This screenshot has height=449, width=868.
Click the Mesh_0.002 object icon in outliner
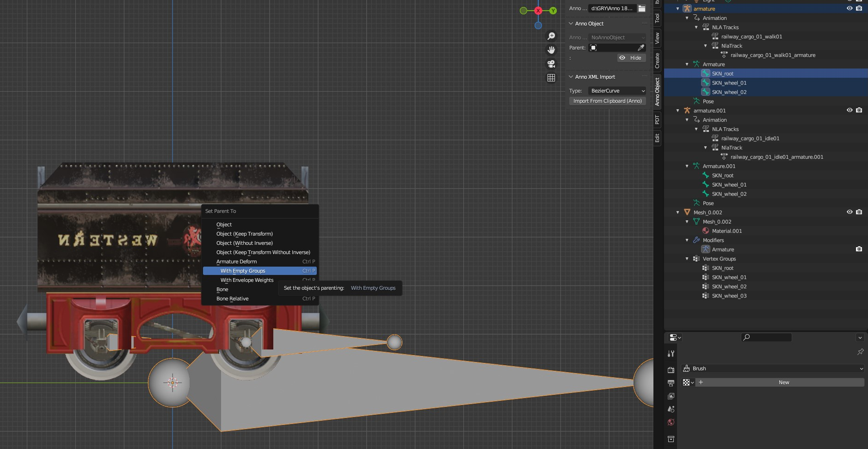point(687,212)
